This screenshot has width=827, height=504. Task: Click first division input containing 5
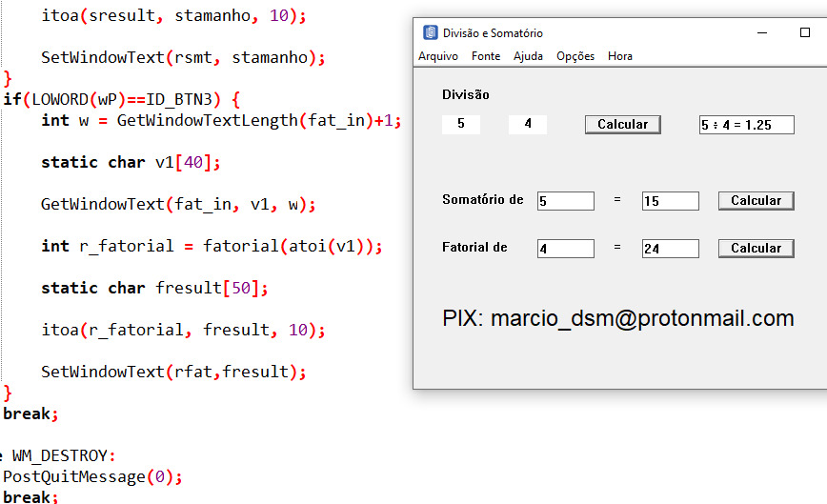[x=461, y=125]
